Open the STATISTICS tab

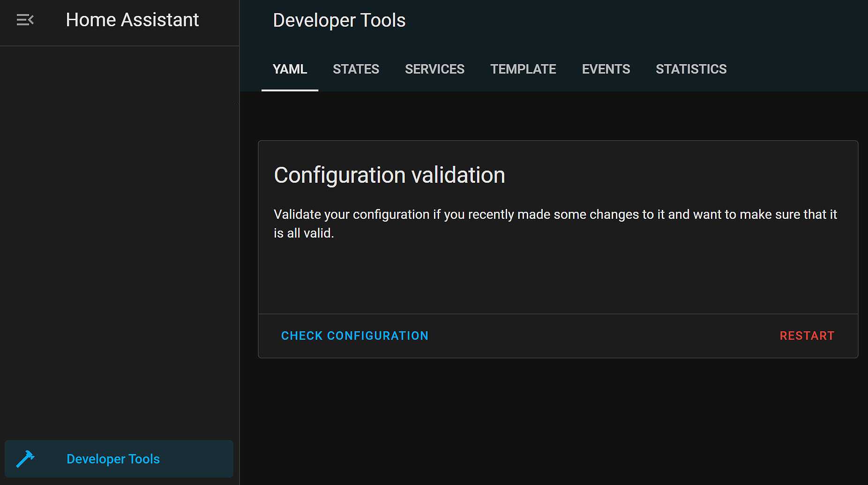[x=691, y=69]
